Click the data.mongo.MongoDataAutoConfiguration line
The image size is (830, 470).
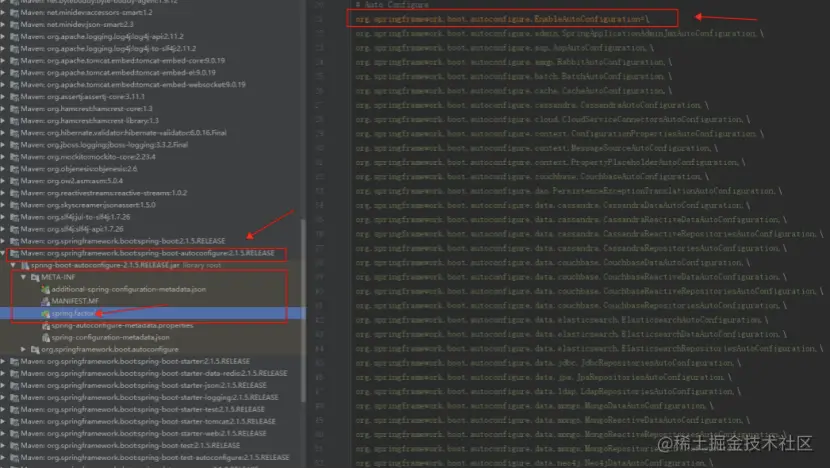tap(534, 405)
